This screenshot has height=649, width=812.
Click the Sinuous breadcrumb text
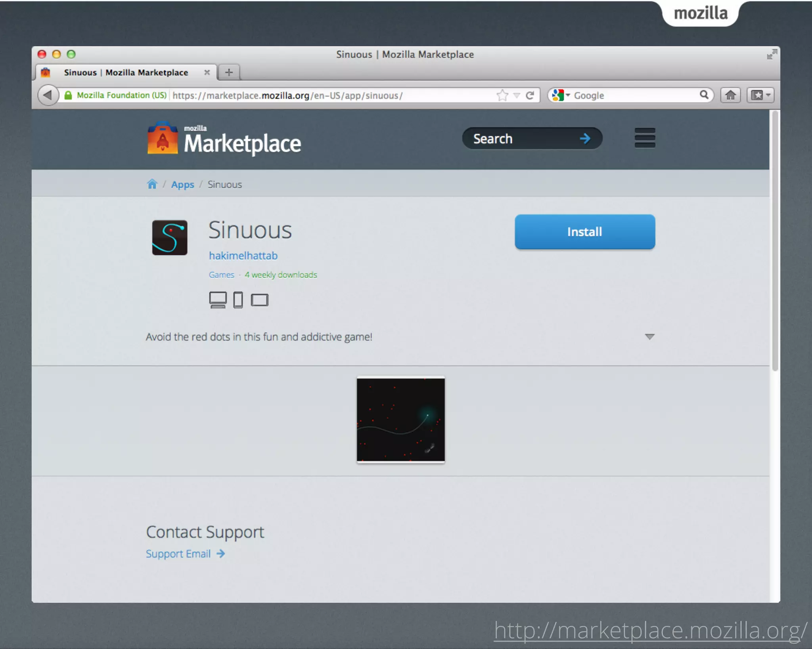click(224, 184)
